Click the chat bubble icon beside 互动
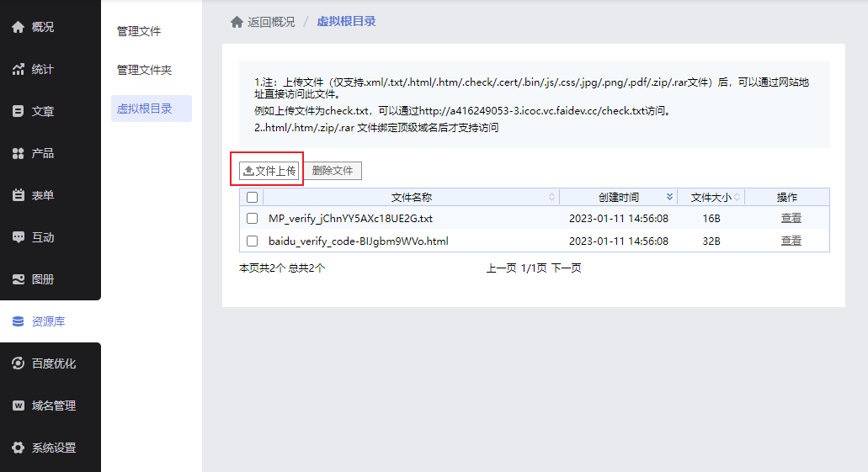 pos(19,237)
